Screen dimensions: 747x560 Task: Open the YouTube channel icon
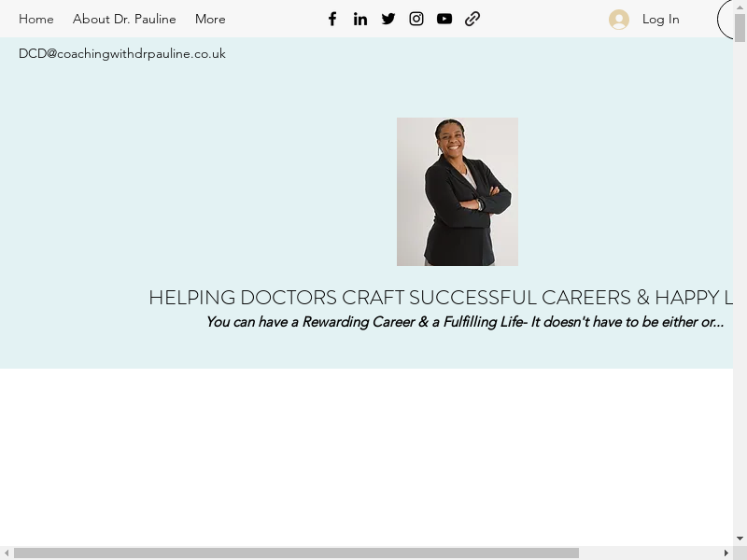coord(444,19)
